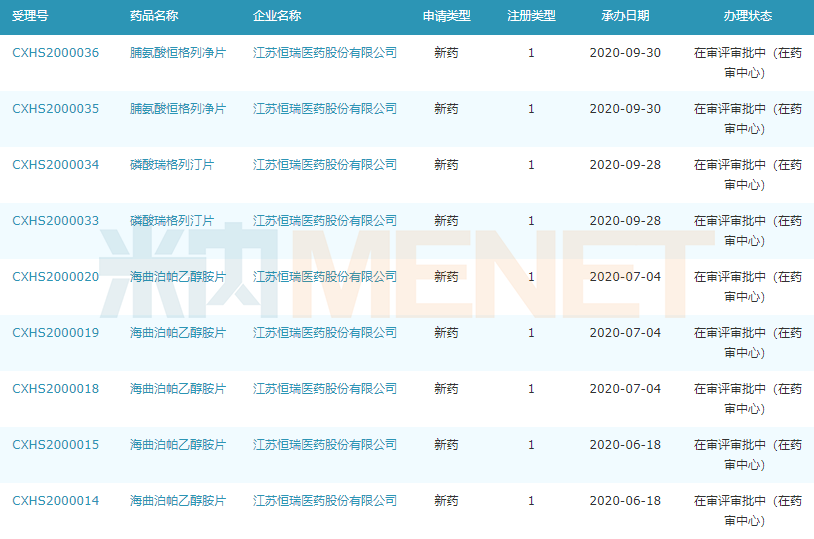
Task: Click company 江苏恒瑞医药股份有限公司 in row CXHS2000019
Action: [x=325, y=333]
